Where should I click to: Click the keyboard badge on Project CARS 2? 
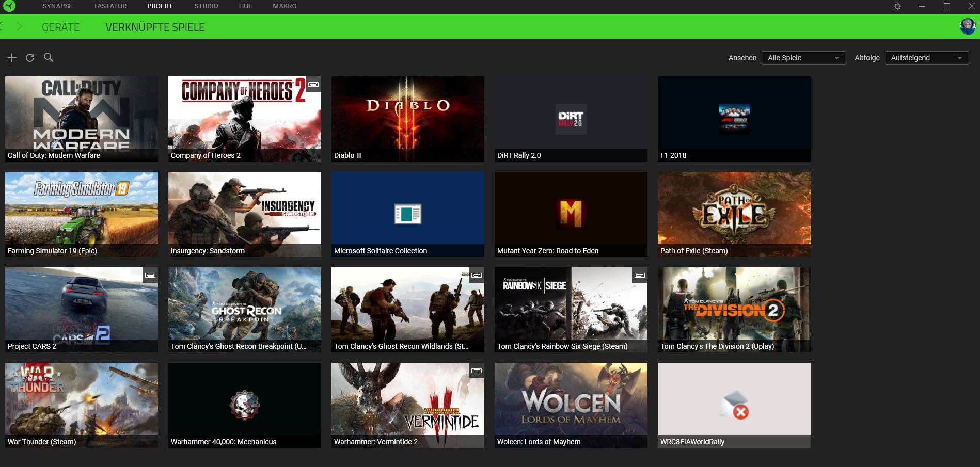(x=150, y=276)
